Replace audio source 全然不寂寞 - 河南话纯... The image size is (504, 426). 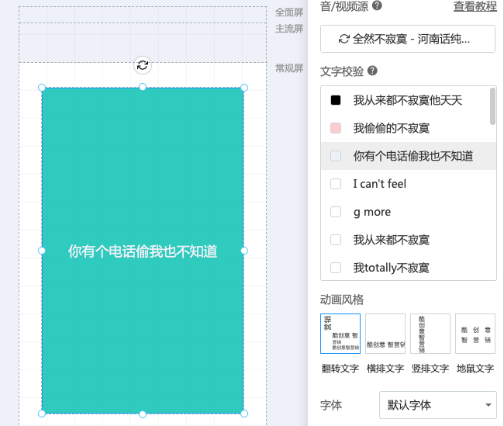pos(408,39)
